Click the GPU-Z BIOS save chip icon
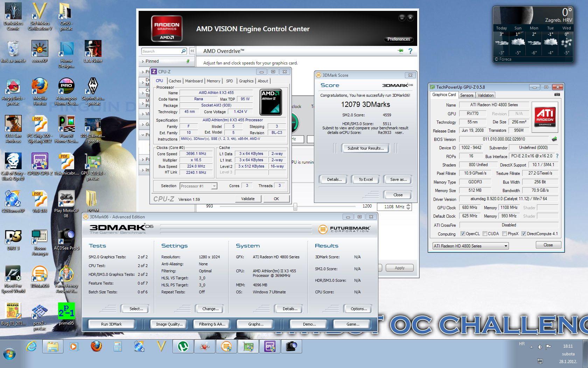This screenshot has width=588, height=368. click(554, 139)
